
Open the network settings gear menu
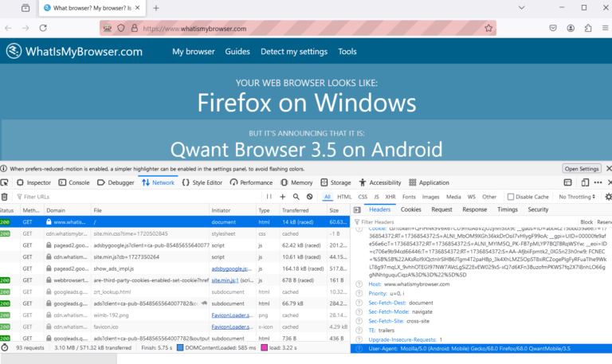(608, 197)
